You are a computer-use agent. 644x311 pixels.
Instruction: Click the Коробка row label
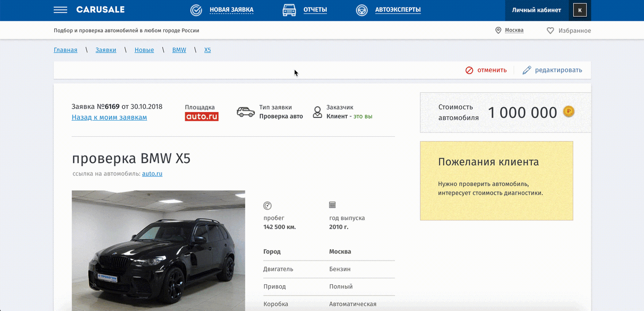(276, 304)
